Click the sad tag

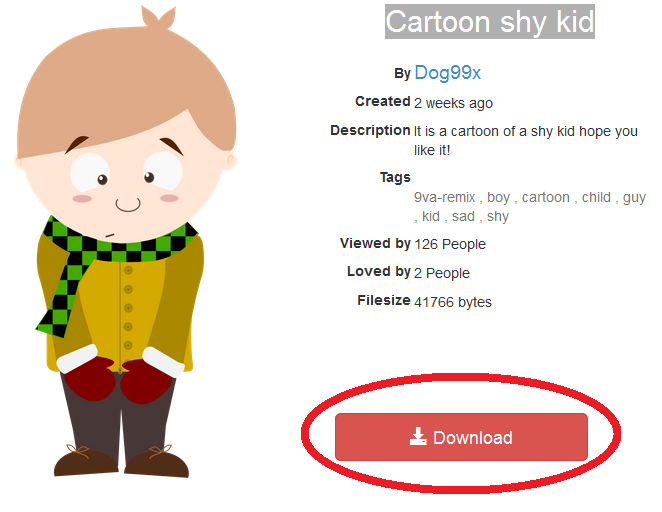pos(463,216)
